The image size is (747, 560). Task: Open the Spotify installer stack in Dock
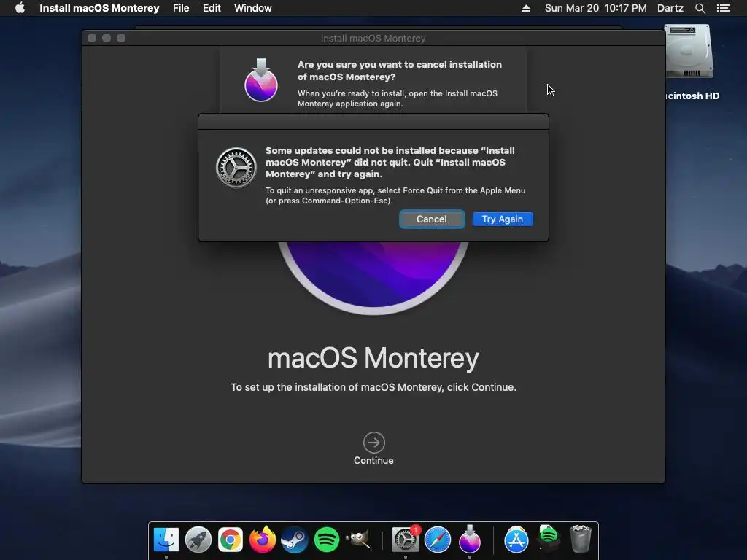click(549, 539)
